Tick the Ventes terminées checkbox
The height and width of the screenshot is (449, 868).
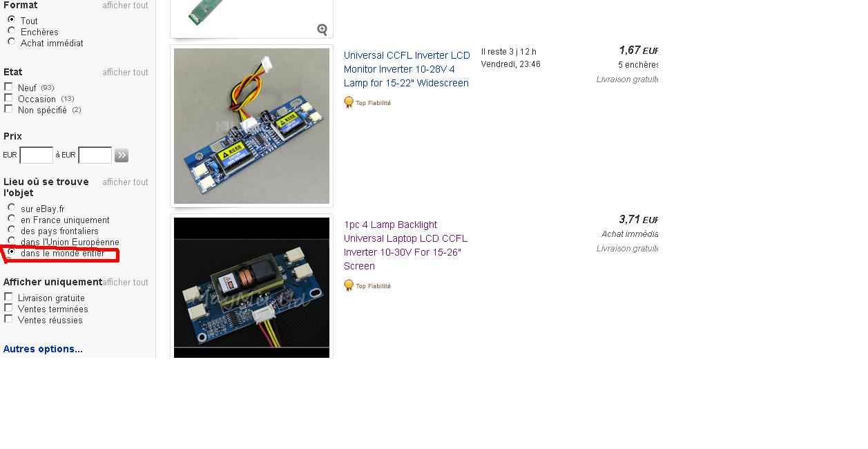(x=8, y=308)
